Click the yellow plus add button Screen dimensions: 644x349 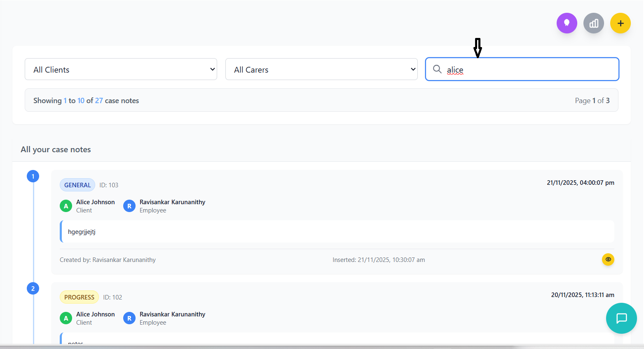point(620,23)
